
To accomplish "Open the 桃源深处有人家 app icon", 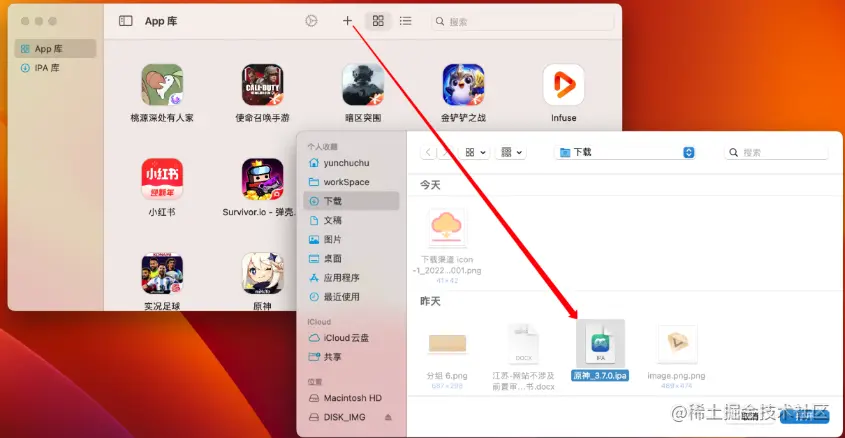I will point(162,85).
